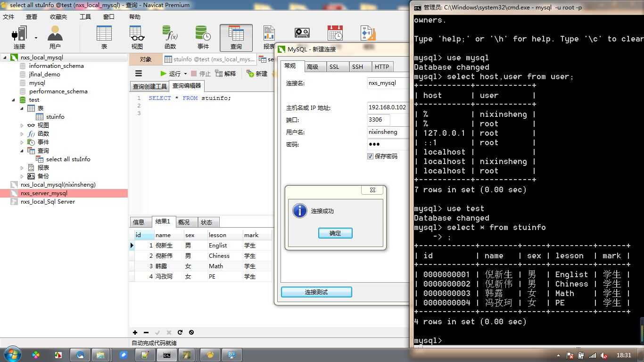The height and width of the screenshot is (362, 644).
Task: Click the info icon in 连接成功 dialog
Action: click(300, 211)
